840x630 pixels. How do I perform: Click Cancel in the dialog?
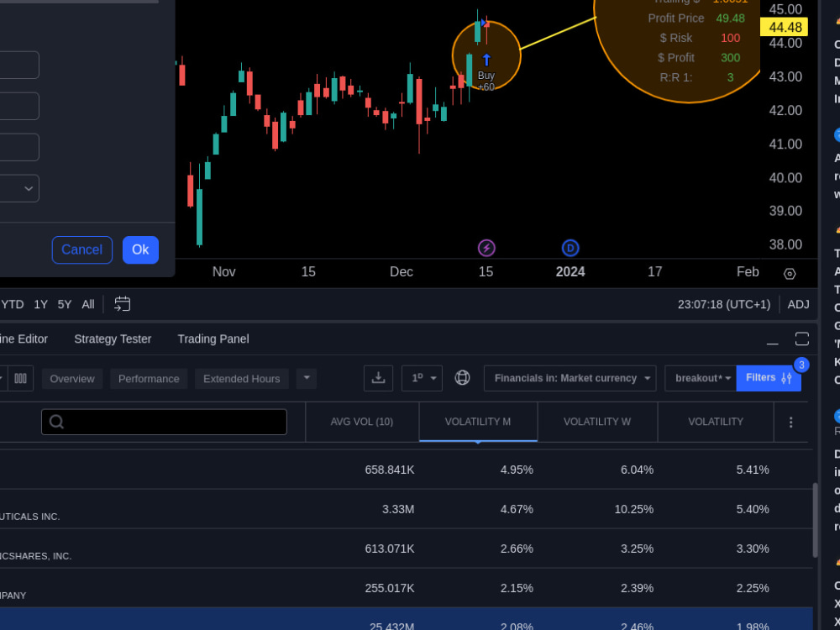pyautogui.click(x=82, y=249)
